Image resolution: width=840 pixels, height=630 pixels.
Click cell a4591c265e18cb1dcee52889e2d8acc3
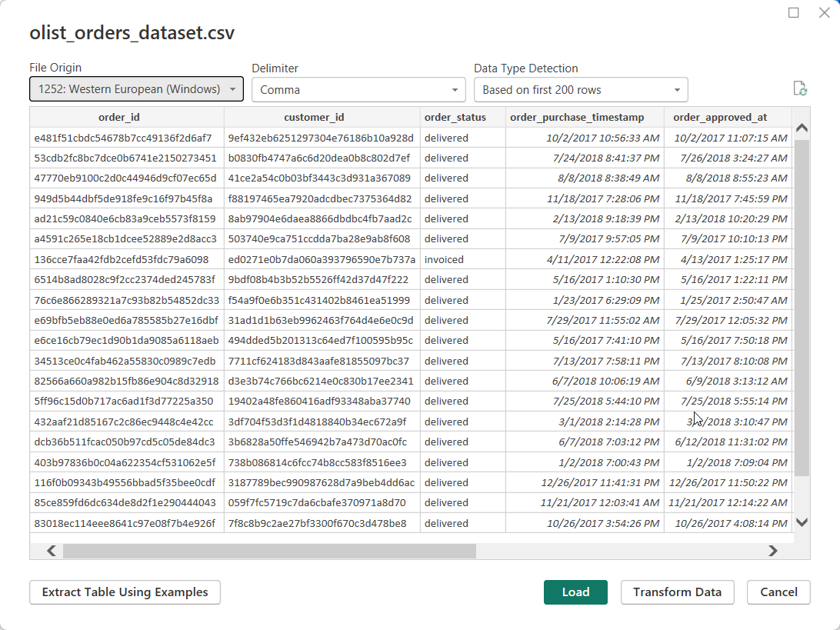126,239
